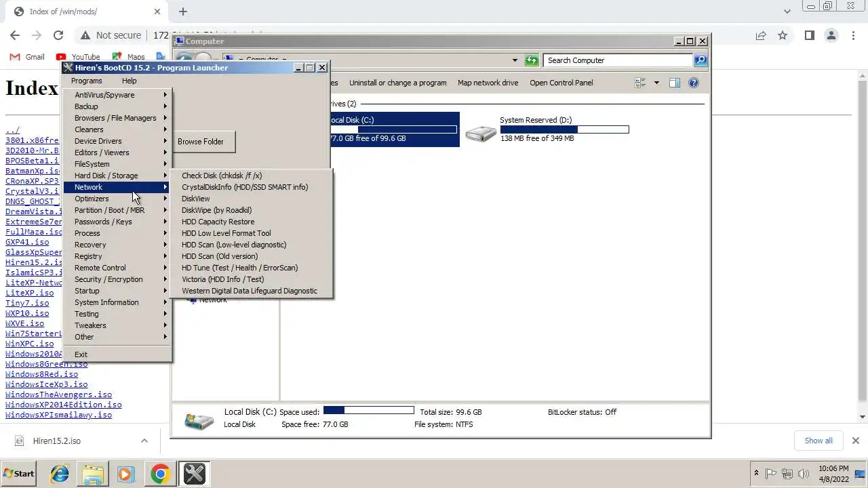Click the Not secure site indicator
Screen dimensions: 868x488
point(111,35)
